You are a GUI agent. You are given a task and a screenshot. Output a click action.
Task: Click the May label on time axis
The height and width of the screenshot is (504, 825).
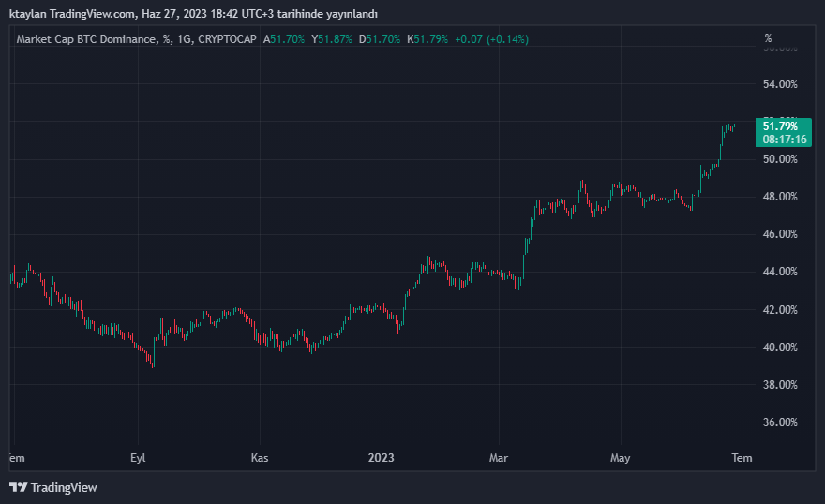(621, 458)
